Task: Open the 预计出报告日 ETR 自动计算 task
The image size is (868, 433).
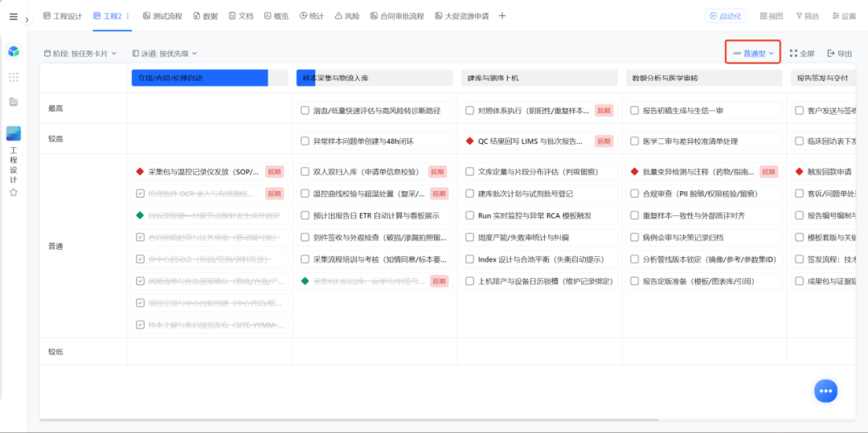Action: tap(376, 215)
